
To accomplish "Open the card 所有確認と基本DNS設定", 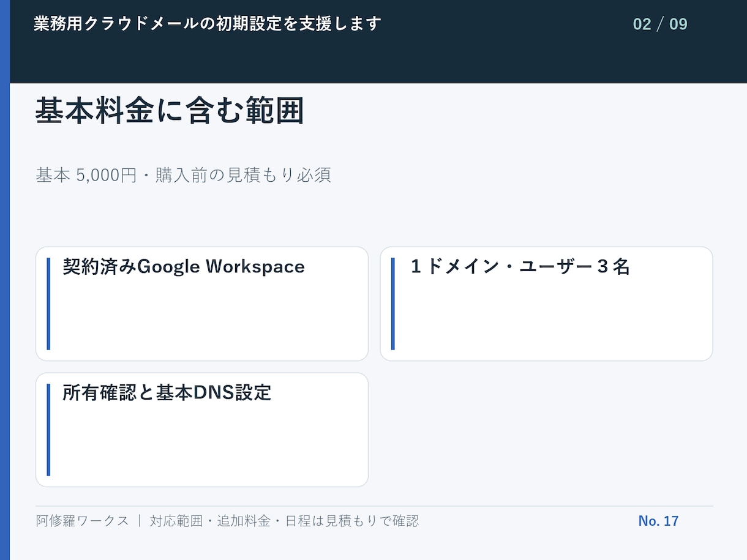I will point(202,430).
